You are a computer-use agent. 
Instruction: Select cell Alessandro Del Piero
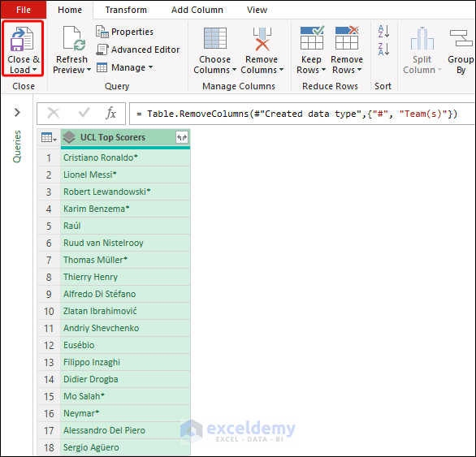click(x=125, y=430)
